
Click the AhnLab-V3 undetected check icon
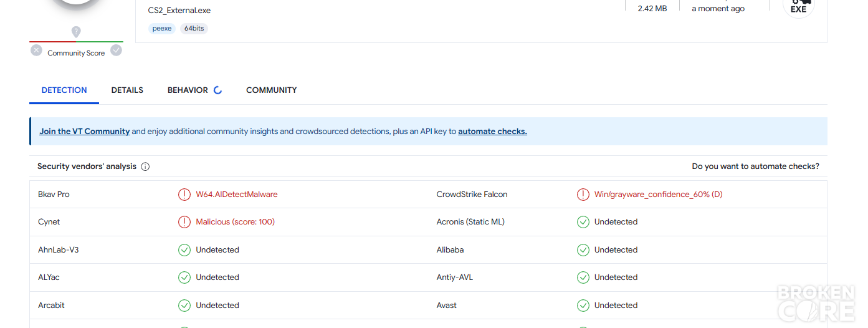tap(184, 250)
